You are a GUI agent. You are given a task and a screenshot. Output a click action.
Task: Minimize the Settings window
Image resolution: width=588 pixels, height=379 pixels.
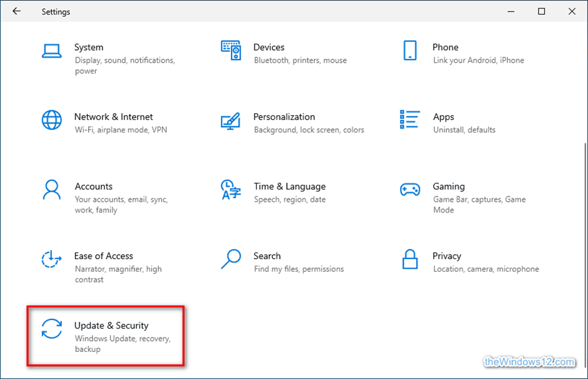[511, 11]
